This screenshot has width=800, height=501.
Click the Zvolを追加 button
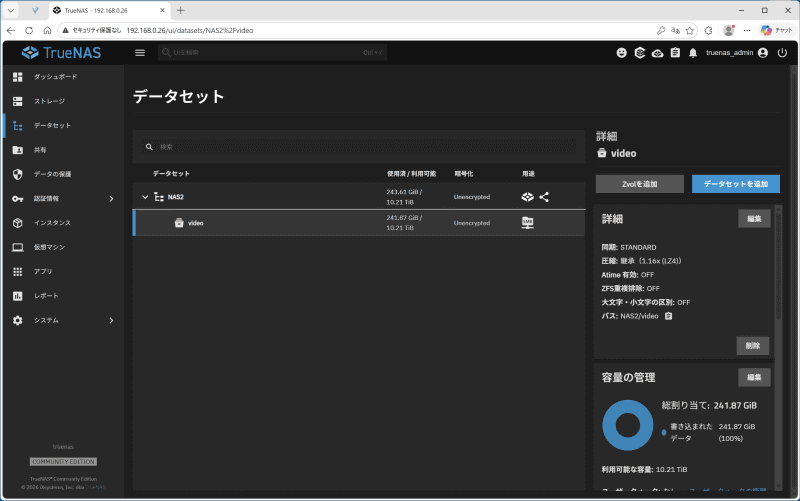640,184
